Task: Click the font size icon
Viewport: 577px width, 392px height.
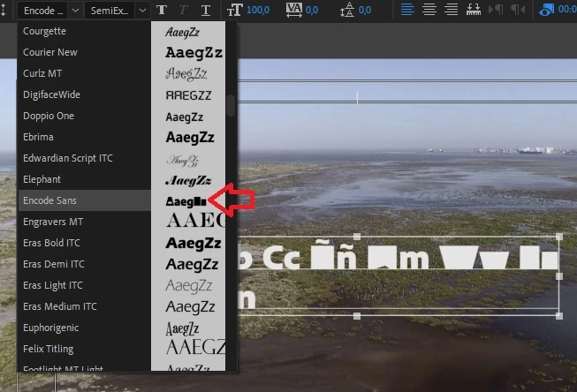Action: 234,11
